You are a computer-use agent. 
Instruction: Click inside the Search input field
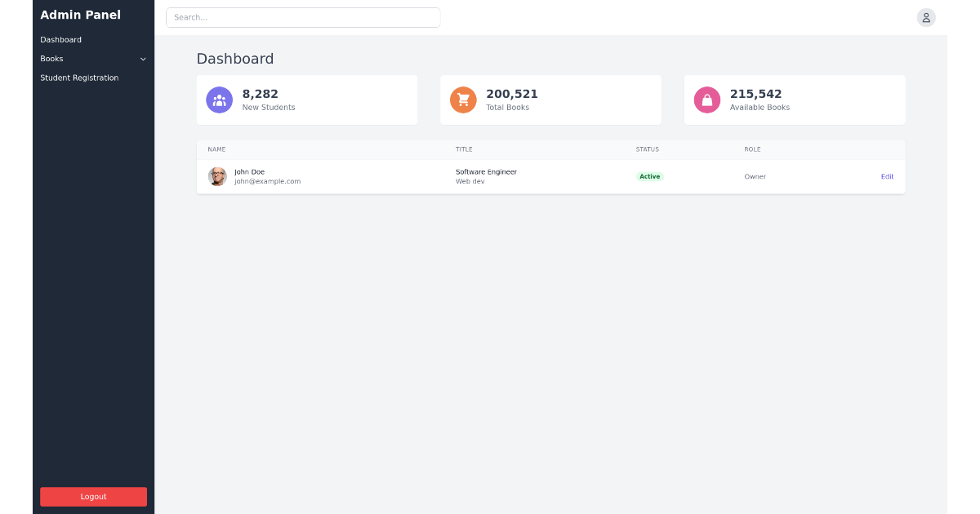[302, 17]
